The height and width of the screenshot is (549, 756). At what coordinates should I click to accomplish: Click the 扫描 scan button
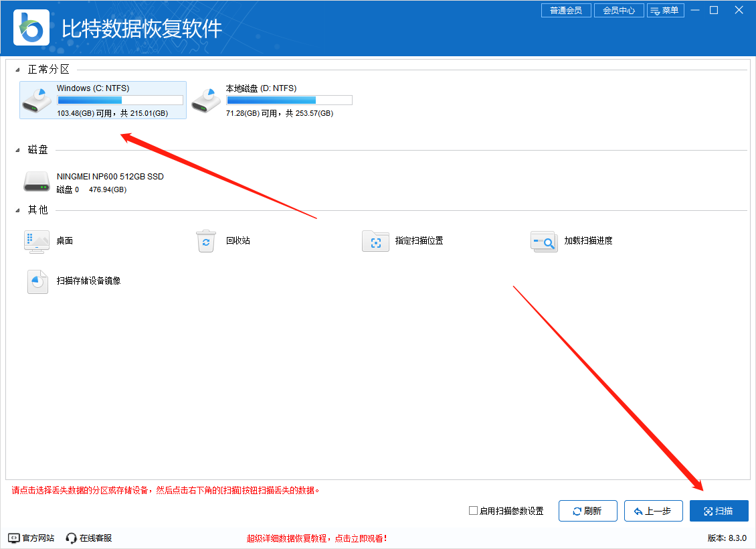[719, 511]
